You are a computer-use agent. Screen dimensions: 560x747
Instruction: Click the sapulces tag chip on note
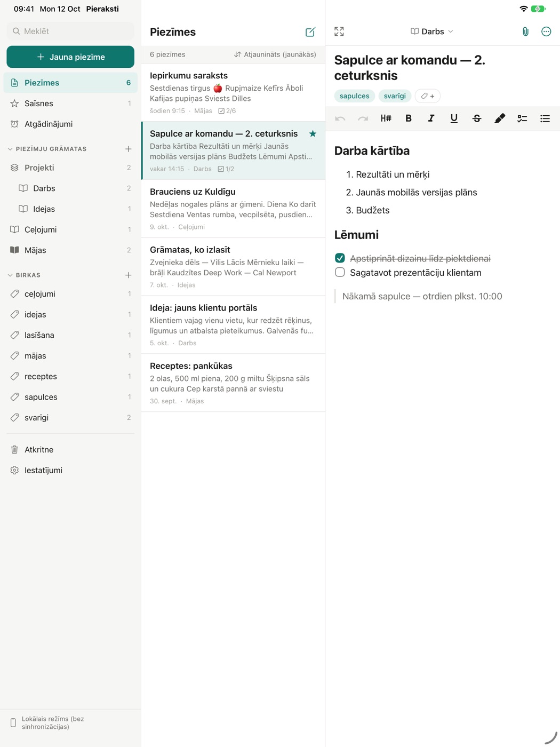tap(354, 96)
